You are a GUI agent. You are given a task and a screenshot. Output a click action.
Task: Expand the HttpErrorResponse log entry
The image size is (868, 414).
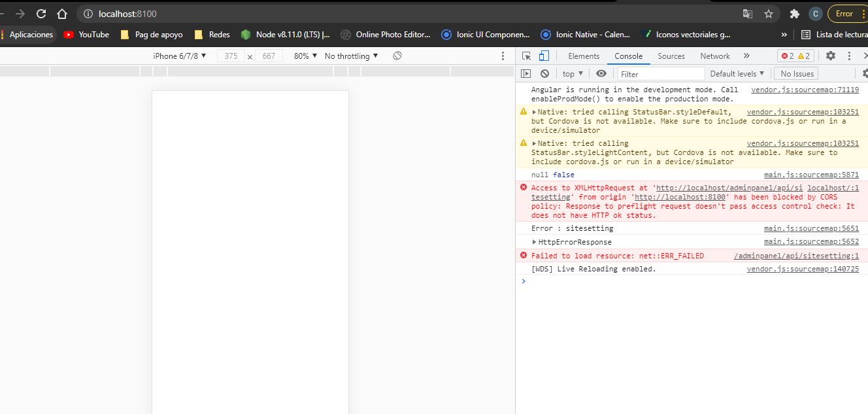[x=535, y=242]
